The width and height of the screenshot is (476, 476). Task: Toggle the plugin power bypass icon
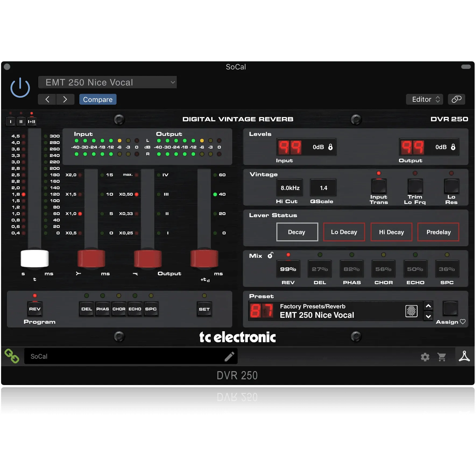[x=20, y=87]
